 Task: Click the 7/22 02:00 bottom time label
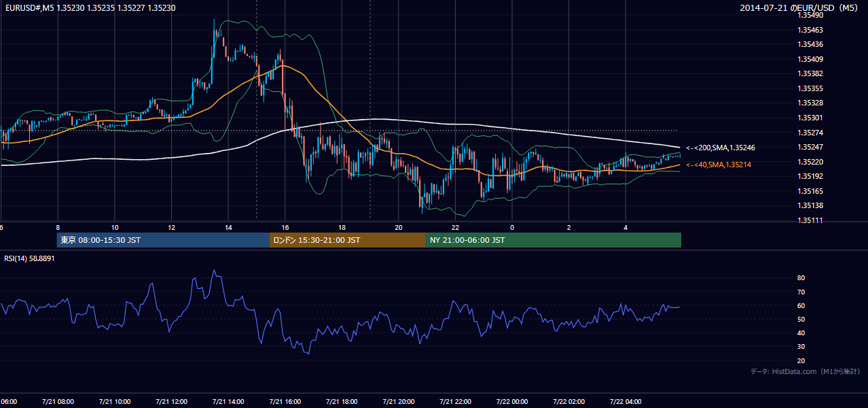point(569,401)
